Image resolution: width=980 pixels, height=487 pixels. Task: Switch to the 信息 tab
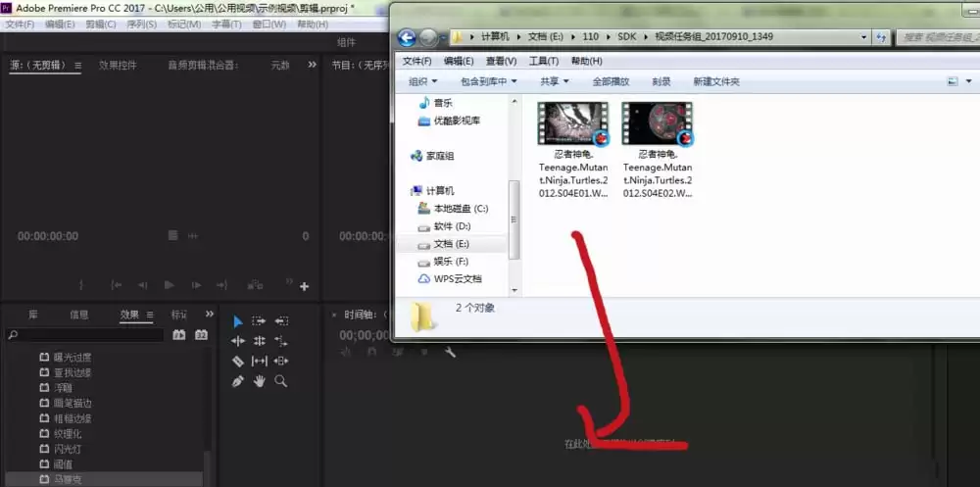click(78, 315)
